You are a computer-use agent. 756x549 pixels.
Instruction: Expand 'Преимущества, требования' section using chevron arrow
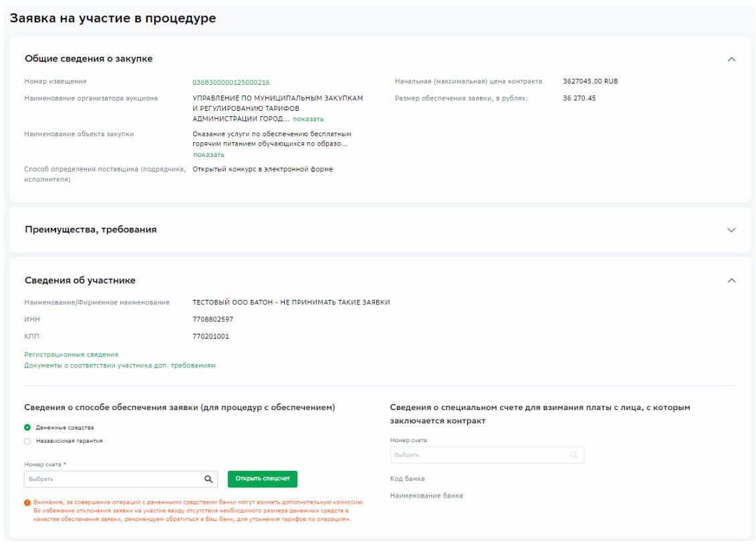pyautogui.click(x=731, y=230)
